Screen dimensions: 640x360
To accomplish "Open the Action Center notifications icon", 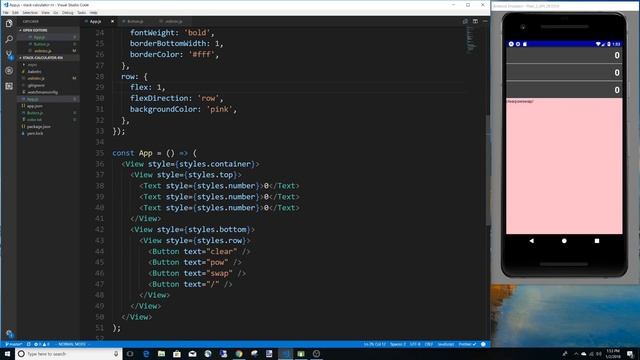I will [x=630, y=353].
